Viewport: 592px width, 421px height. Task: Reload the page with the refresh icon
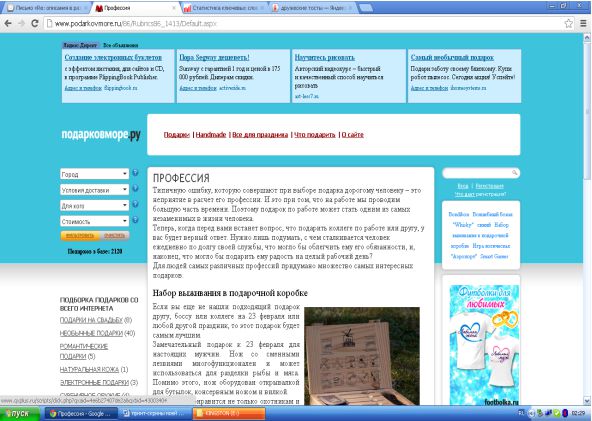[x=35, y=23]
